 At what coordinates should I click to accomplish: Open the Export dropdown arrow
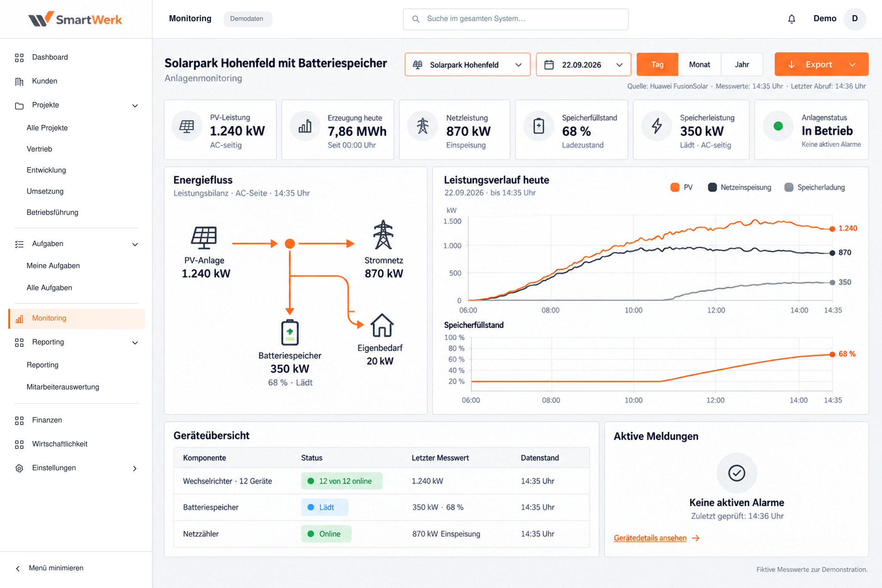(x=853, y=65)
